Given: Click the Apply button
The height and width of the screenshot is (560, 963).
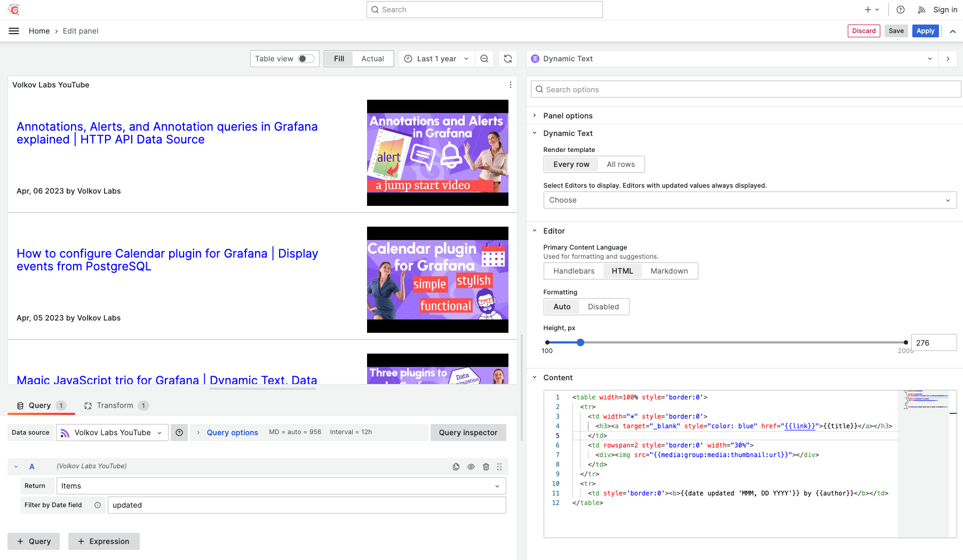Looking at the screenshot, I should tap(925, 31).
